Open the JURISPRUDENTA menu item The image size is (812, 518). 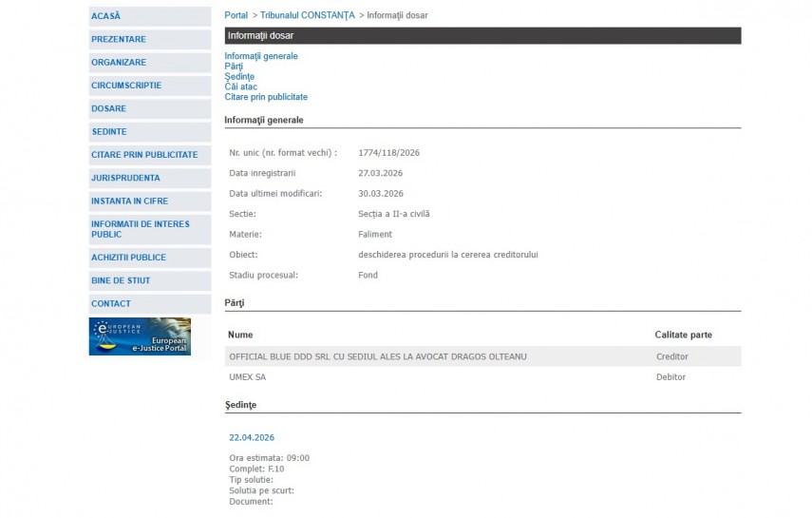125,178
